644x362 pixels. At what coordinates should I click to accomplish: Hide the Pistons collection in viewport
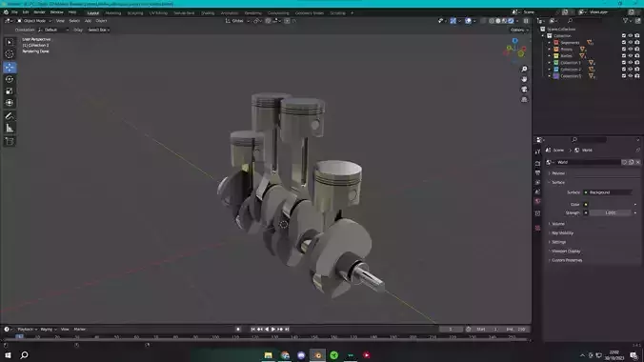631,50
